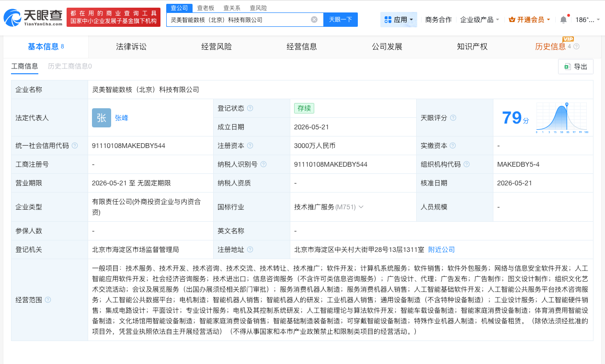Switch to the 知识产权 tab

pyautogui.click(x=472, y=46)
